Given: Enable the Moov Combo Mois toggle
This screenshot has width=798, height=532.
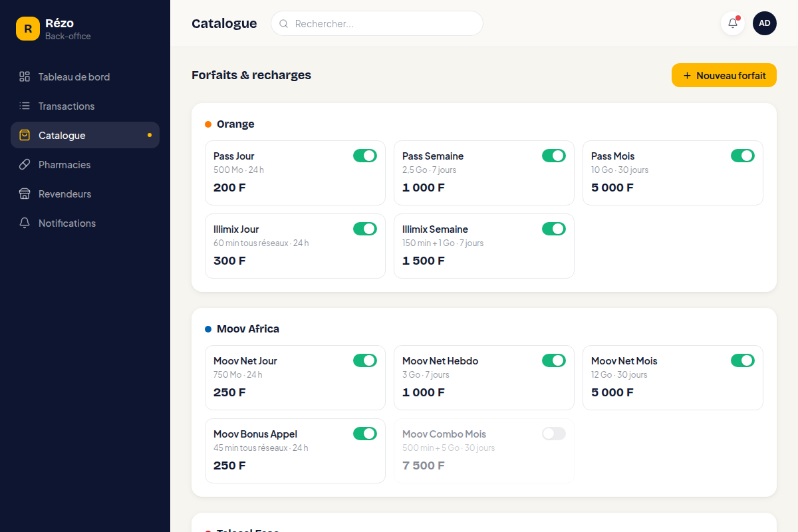Looking at the screenshot, I should pos(554,434).
